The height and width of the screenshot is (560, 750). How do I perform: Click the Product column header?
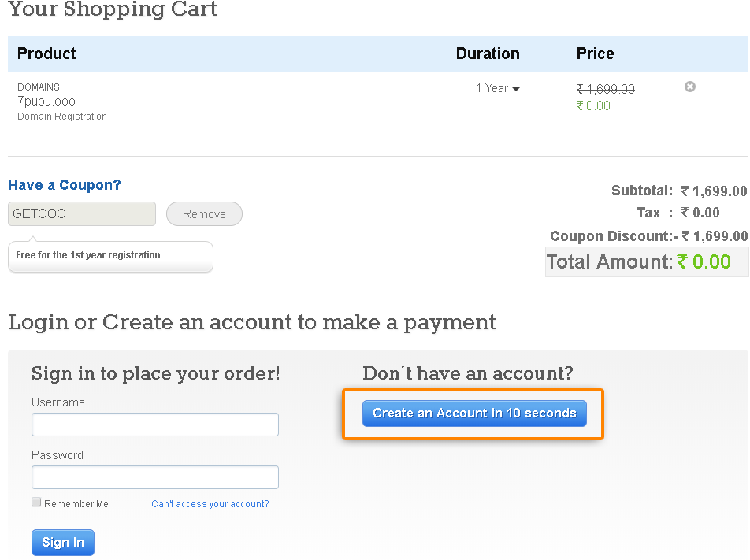pyautogui.click(x=46, y=54)
